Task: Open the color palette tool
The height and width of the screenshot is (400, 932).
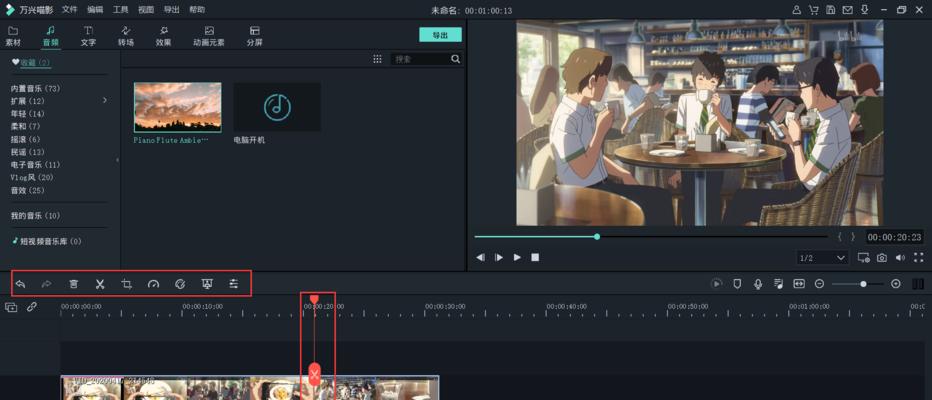Action: point(181,284)
